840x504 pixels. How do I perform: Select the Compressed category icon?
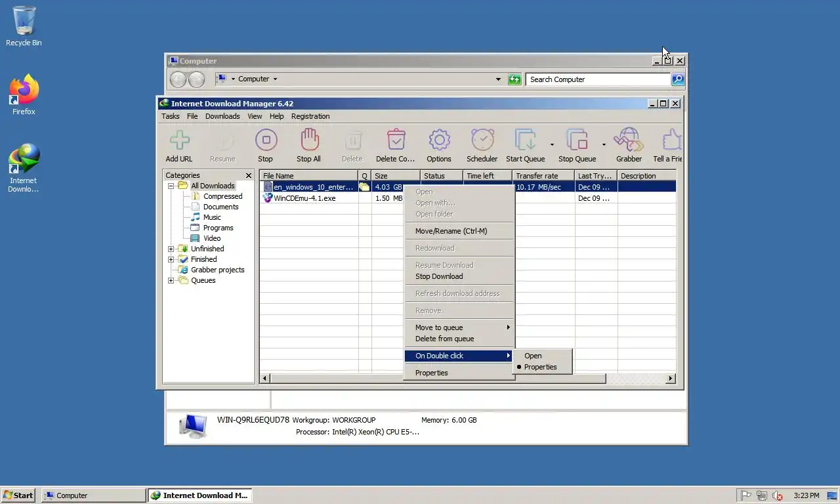196,196
